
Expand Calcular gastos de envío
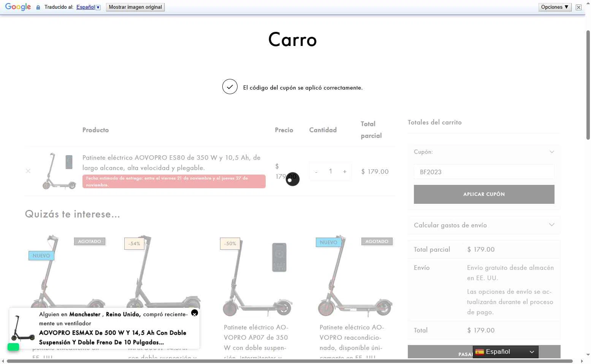pos(484,225)
